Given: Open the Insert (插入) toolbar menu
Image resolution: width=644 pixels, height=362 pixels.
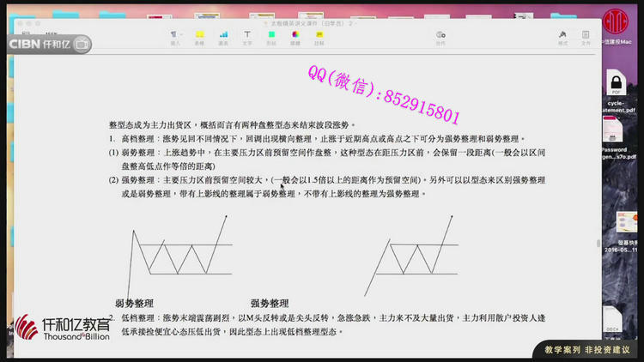Looking at the screenshot, I should (175, 36).
